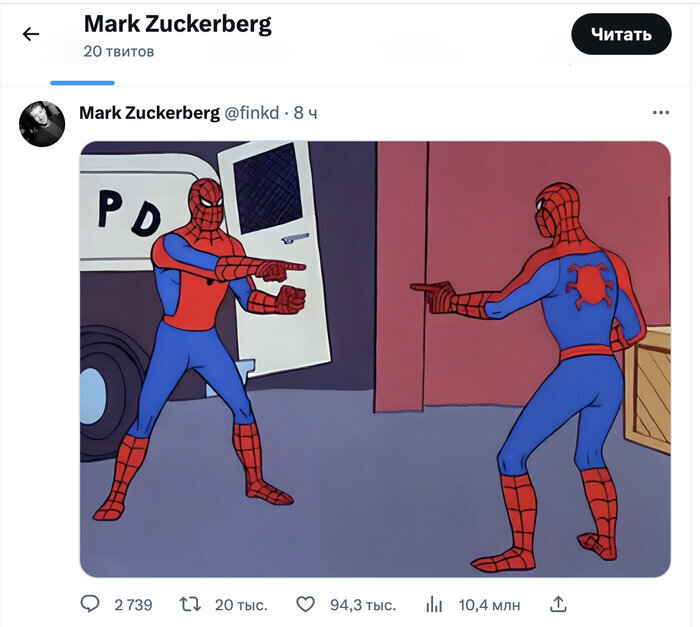
Task: Click author name "Mark Zuckerberg" in the tweet
Action: tap(149, 113)
